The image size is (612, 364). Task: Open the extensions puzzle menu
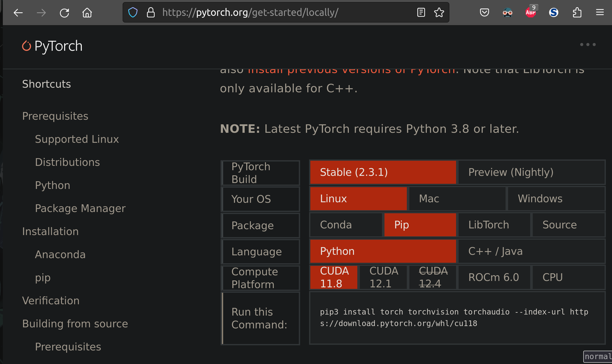pyautogui.click(x=577, y=12)
